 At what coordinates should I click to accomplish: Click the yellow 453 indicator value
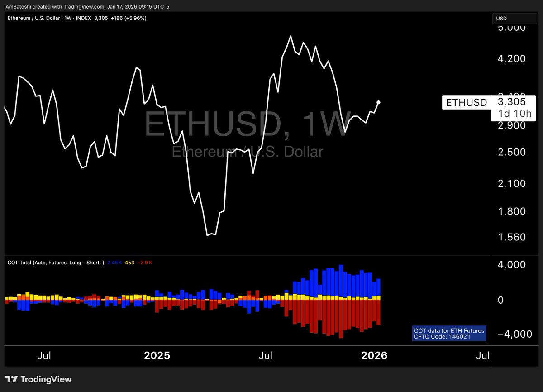click(x=130, y=263)
